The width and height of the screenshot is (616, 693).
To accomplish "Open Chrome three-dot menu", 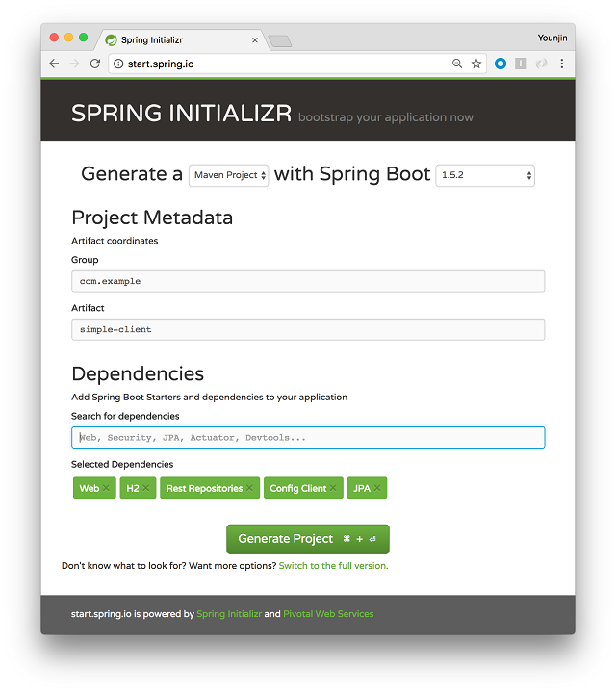I will tap(562, 64).
